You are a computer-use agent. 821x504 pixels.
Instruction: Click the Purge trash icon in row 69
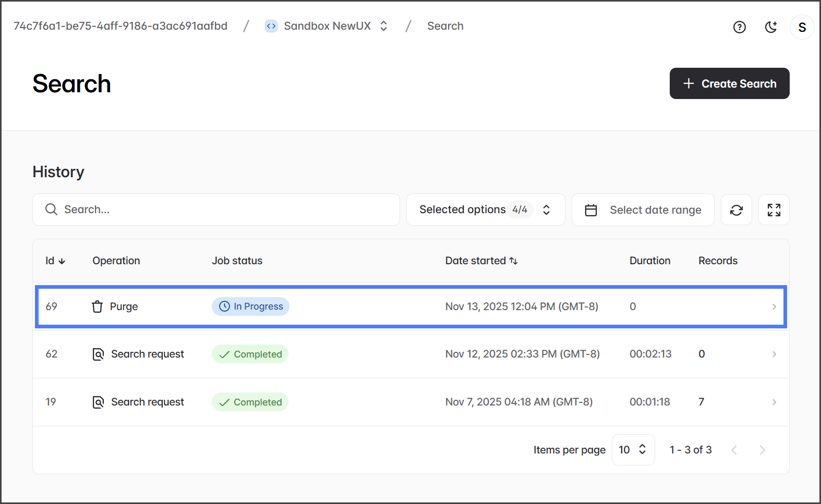(x=98, y=306)
